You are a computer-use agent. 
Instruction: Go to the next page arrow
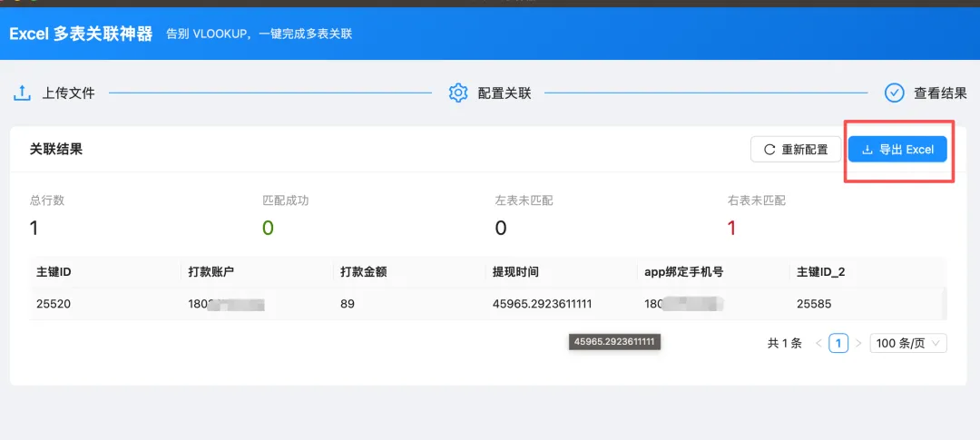pos(858,343)
